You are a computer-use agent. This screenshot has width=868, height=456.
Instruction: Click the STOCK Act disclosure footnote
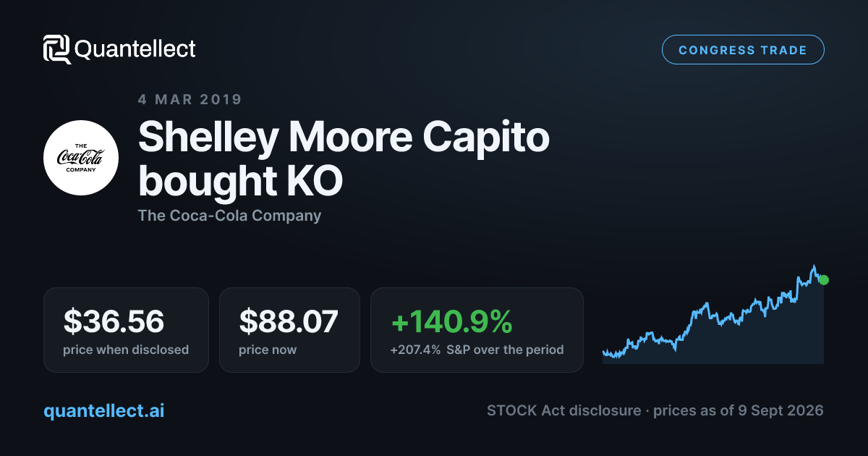tap(563, 410)
